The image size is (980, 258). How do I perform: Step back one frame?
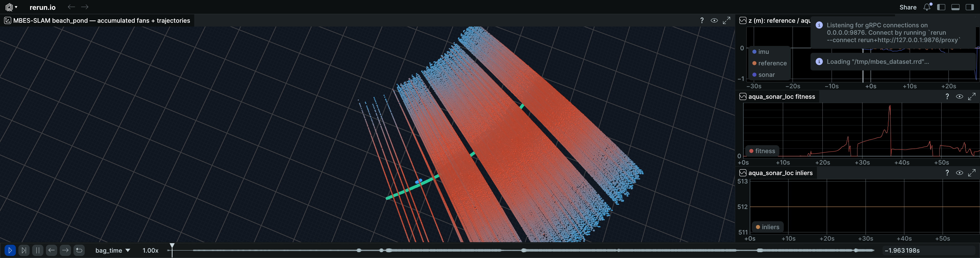click(x=52, y=250)
